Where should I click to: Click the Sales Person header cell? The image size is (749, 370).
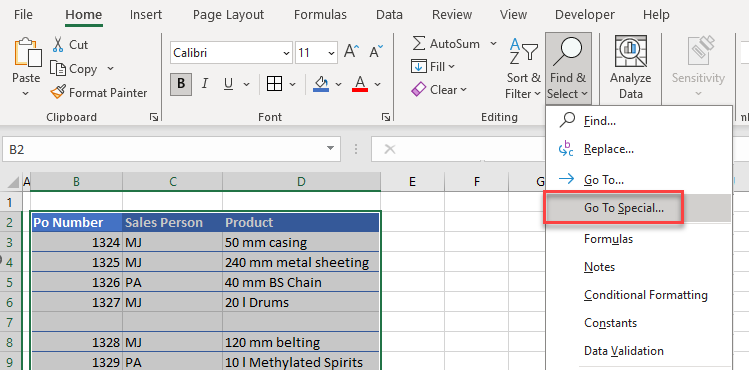172,222
